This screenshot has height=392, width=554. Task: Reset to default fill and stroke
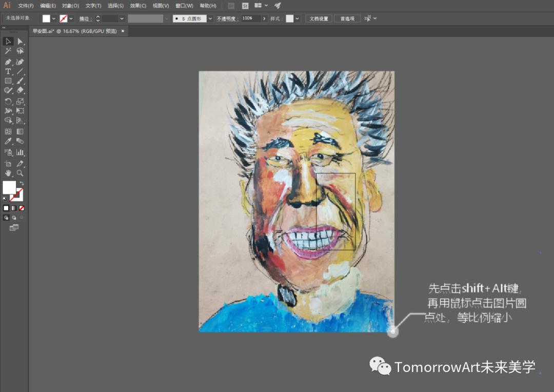(5, 199)
